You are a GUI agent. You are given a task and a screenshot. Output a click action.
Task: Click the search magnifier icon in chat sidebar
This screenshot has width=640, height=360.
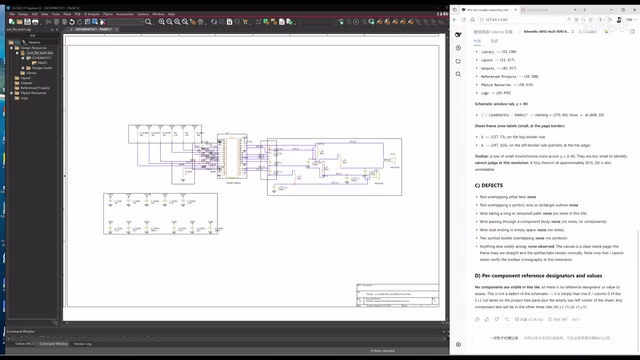click(x=458, y=74)
